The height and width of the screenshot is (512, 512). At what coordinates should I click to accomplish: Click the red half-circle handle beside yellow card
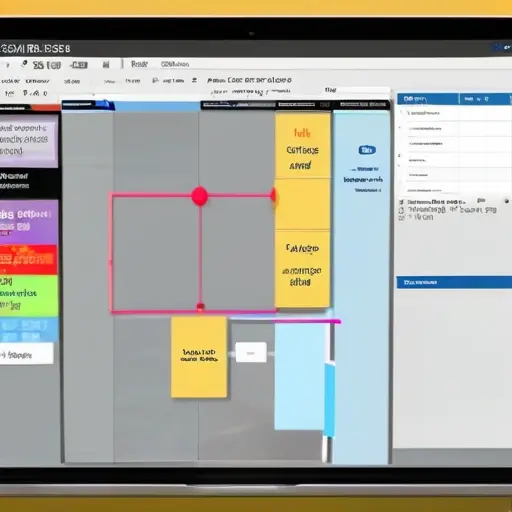coord(273,196)
